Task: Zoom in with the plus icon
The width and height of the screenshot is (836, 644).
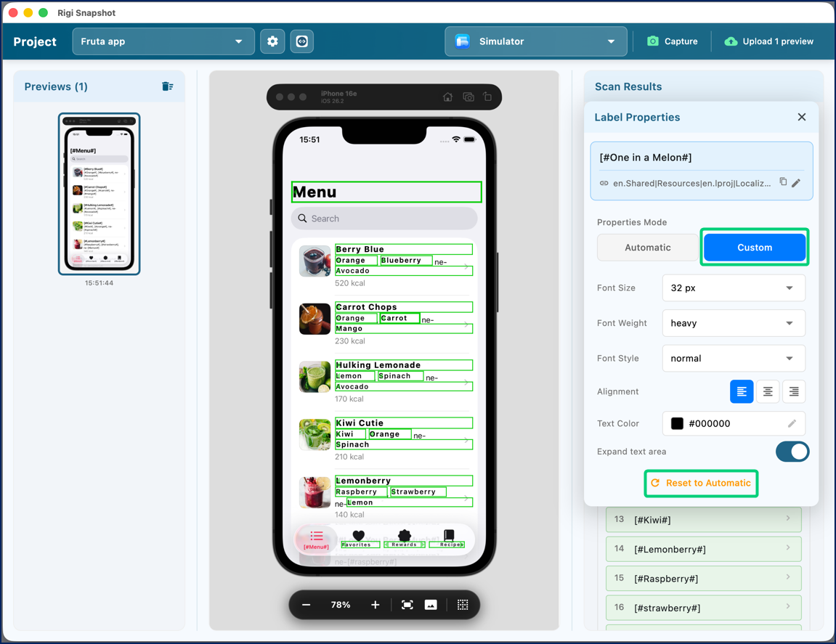Action: [x=376, y=605]
